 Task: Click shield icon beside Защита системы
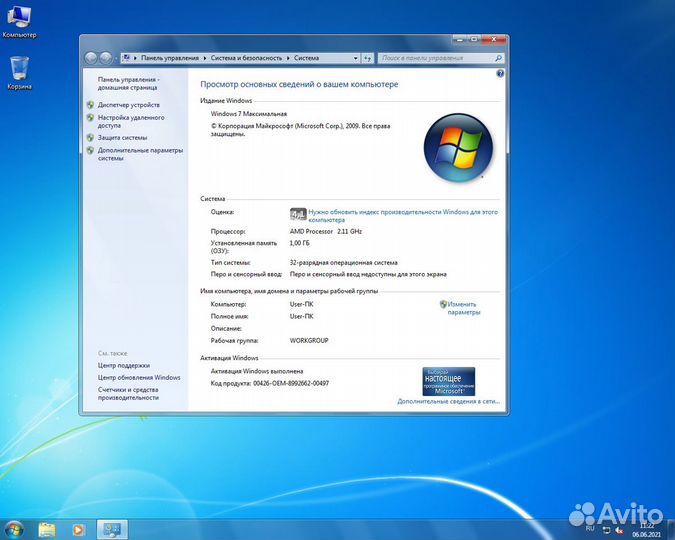pos(90,138)
